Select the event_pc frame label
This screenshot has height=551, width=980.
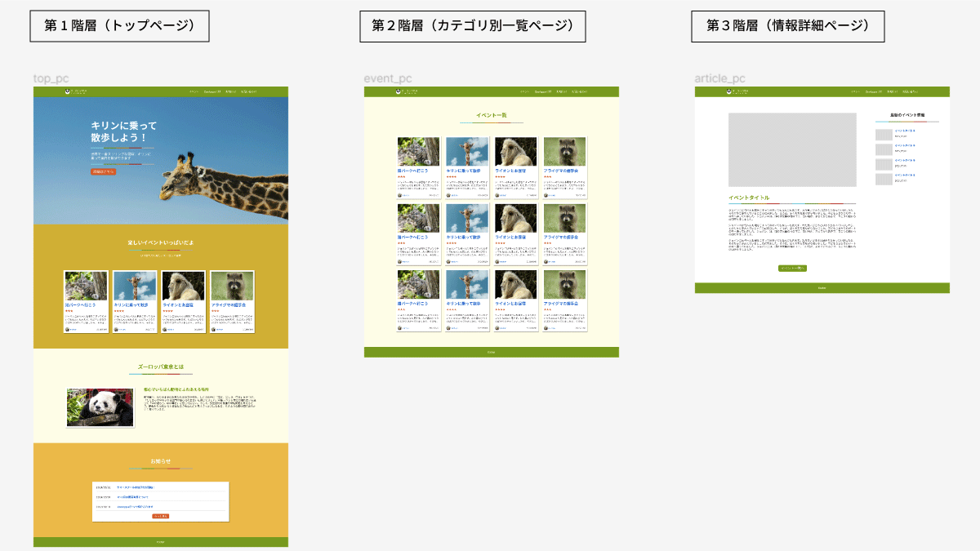pos(388,78)
